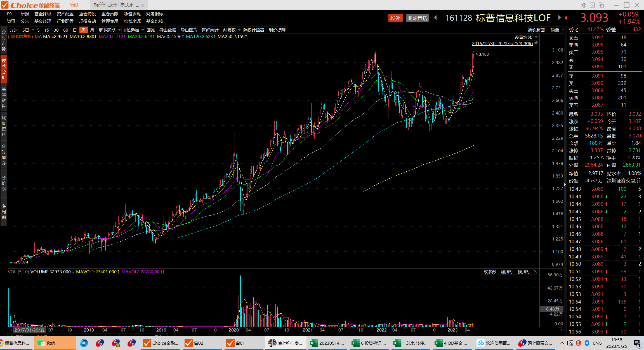Click the orange price alert bell icon
The width and height of the screenshot is (644, 350).
(566, 18)
